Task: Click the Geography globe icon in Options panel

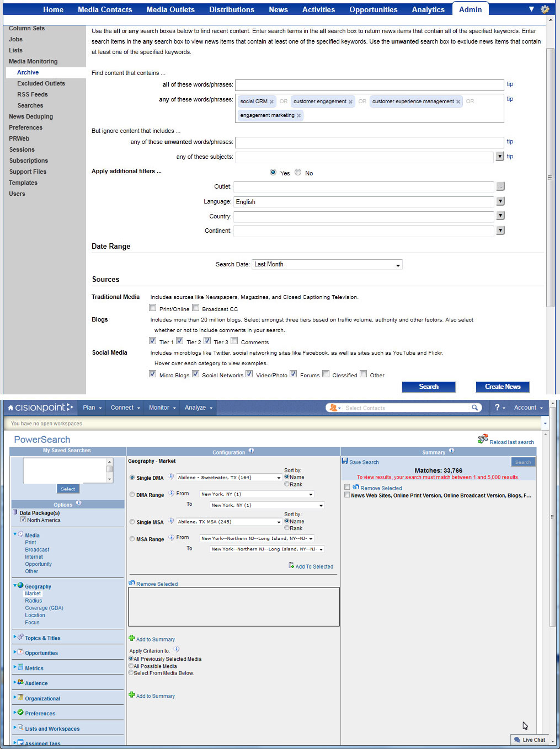Action: click(21, 586)
